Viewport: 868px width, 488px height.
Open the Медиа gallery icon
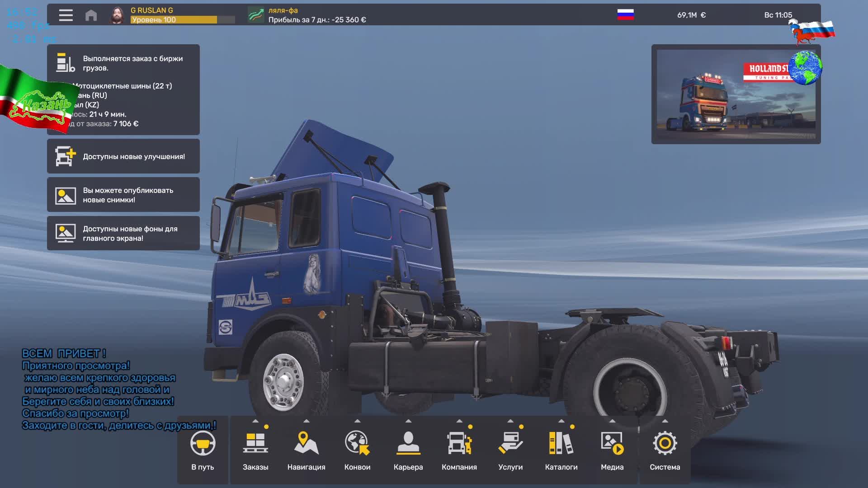612,443
